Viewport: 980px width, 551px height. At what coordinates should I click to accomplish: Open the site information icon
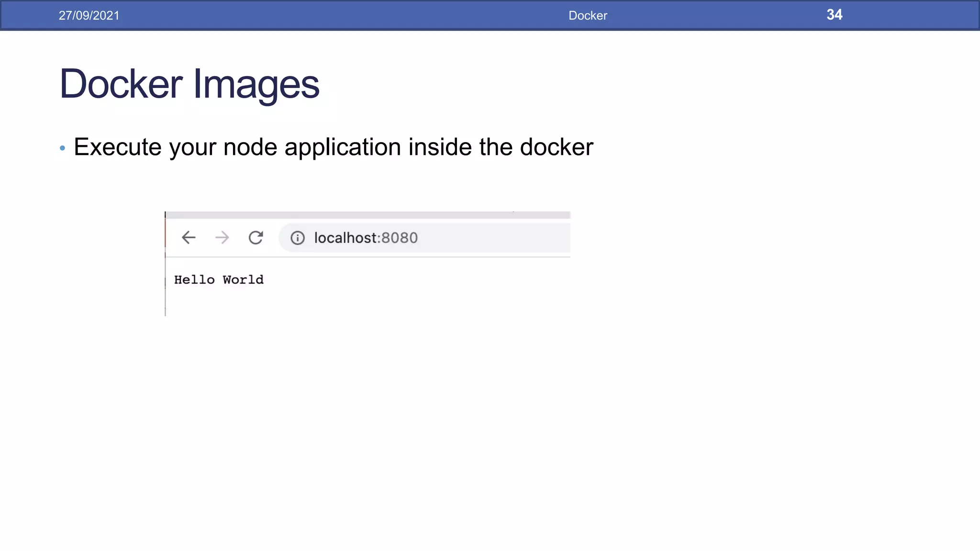click(x=298, y=238)
